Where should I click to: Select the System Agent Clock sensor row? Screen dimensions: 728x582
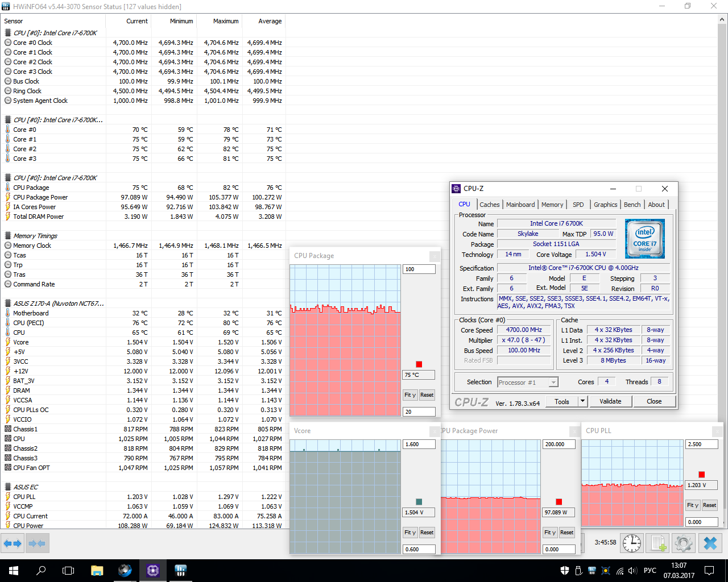tap(143, 101)
